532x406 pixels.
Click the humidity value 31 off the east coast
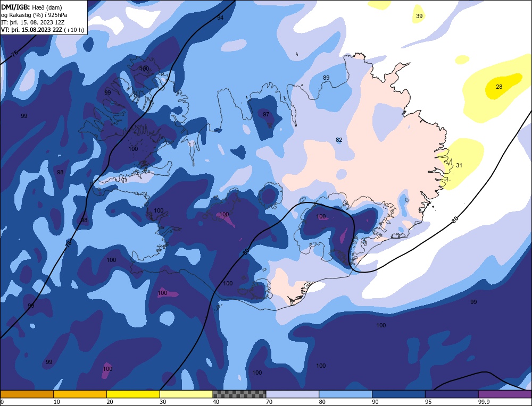point(459,165)
